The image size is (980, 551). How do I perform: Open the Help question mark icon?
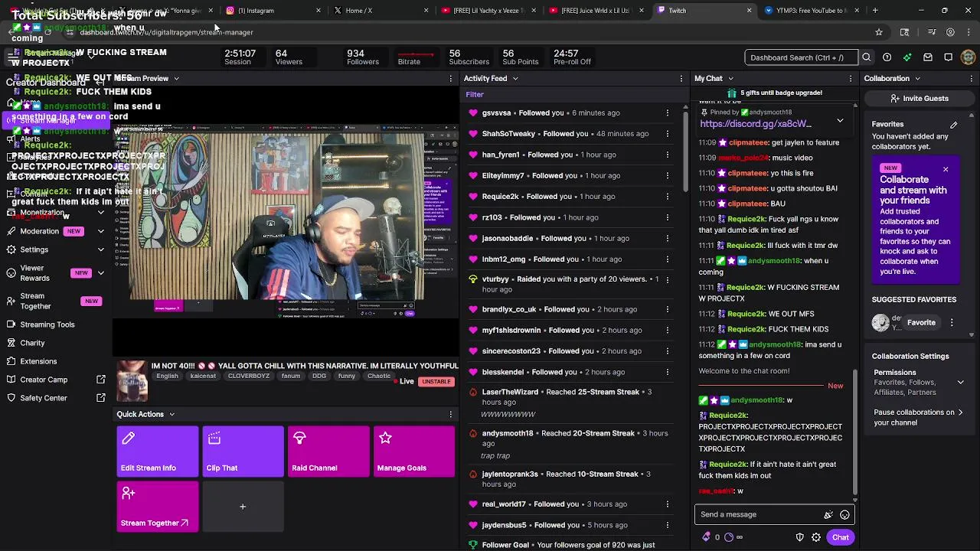click(x=887, y=57)
